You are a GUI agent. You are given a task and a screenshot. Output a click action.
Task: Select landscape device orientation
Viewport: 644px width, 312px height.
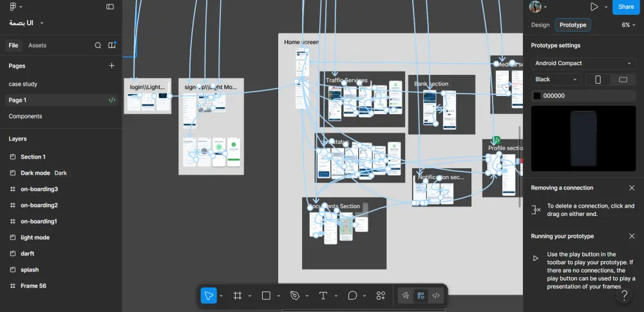coord(623,79)
